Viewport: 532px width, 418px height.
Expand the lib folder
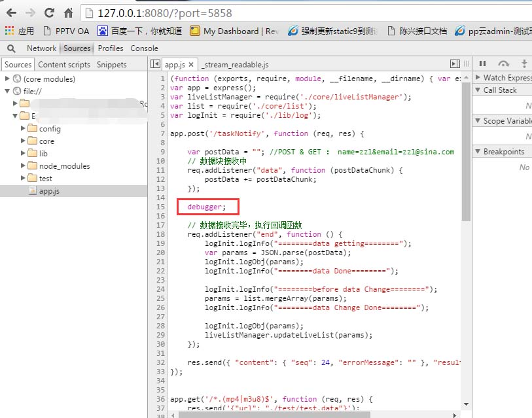pos(23,153)
